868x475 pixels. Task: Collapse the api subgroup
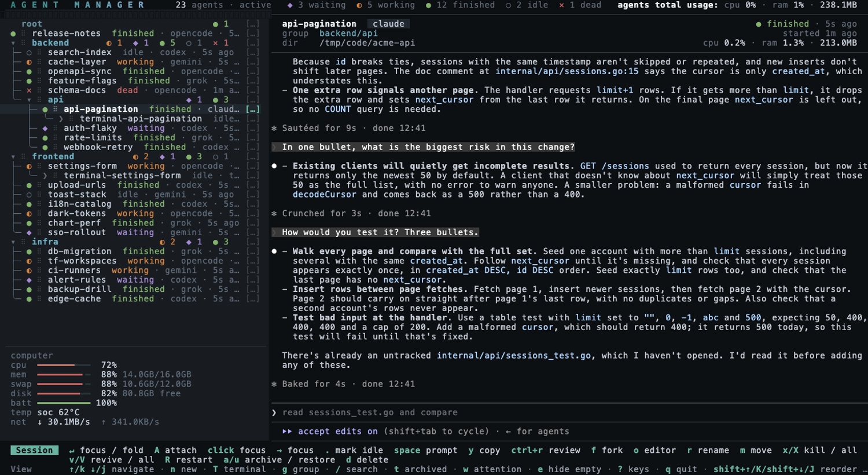tap(29, 100)
